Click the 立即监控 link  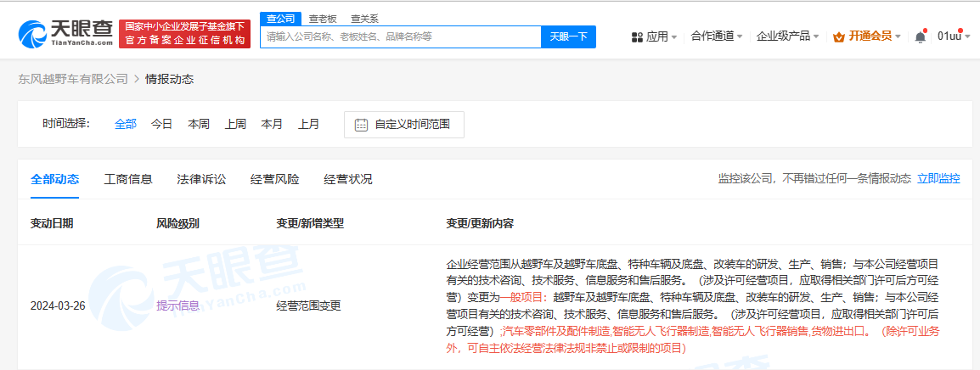[938, 178]
